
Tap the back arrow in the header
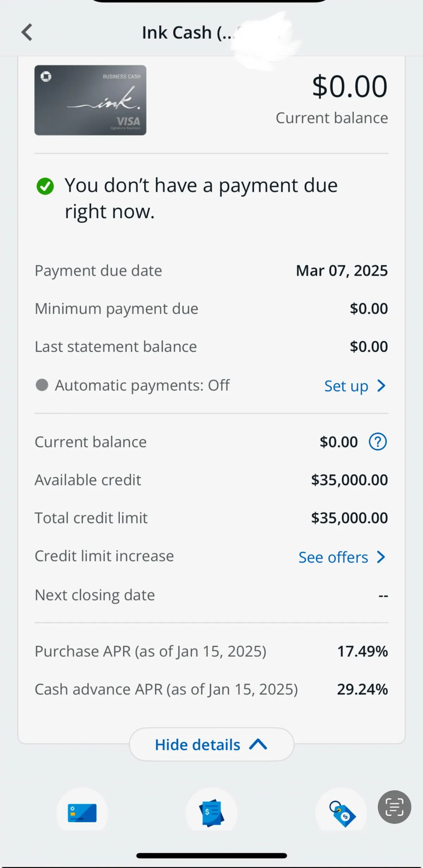click(27, 32)
